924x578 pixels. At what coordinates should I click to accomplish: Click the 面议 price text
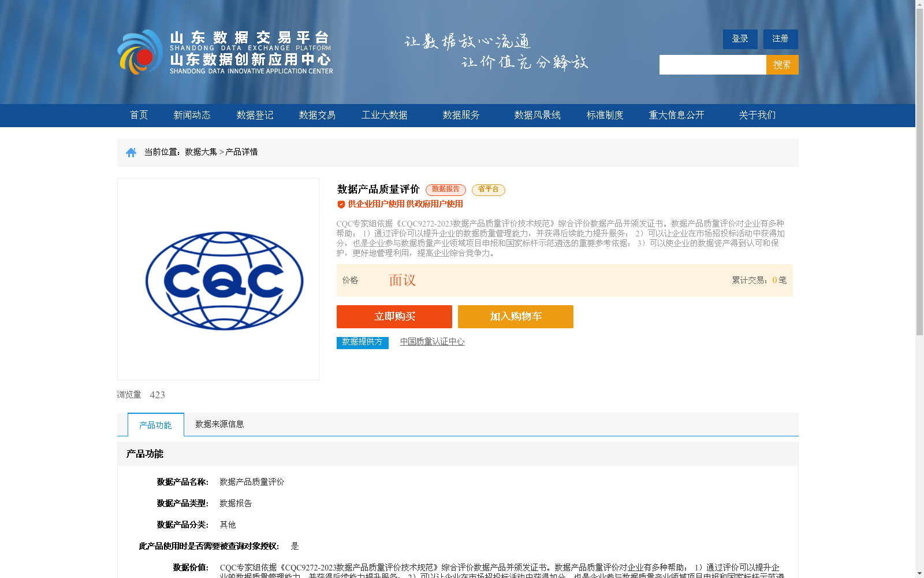coord(403,280)
